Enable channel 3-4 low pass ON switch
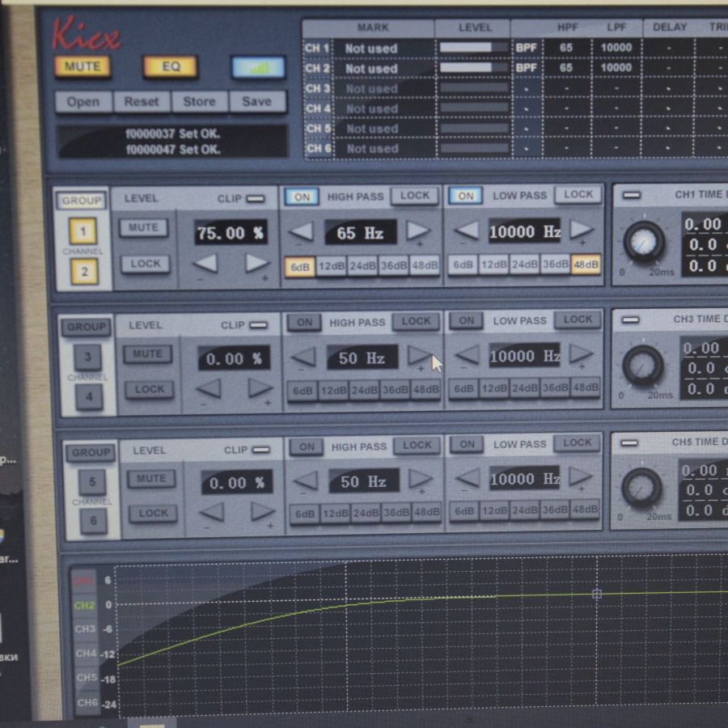728x728 pixels. [466, 321]
